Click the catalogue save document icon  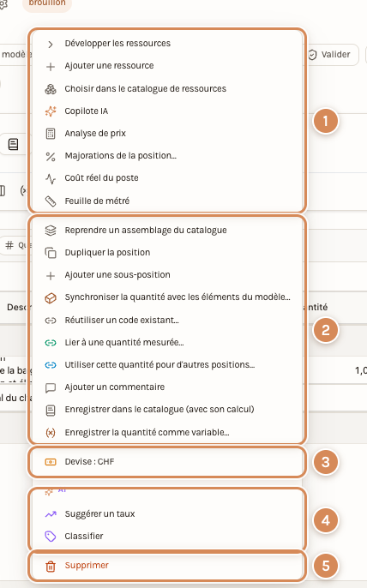[x=51, y=411]
